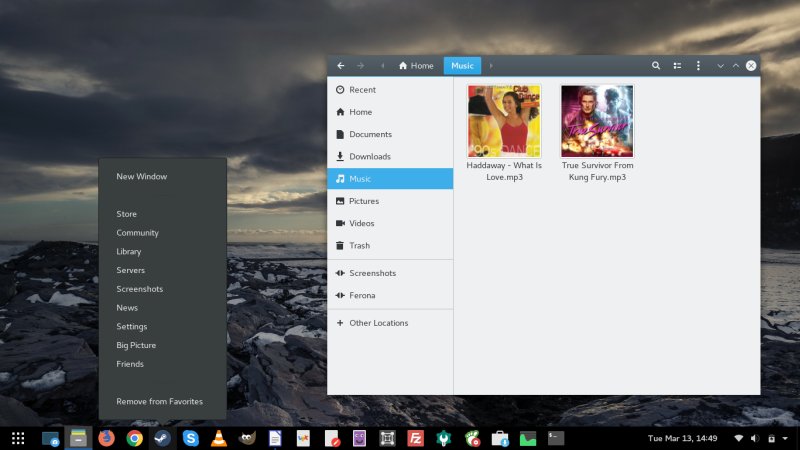Open the notepad with red pencil icon
Screen dimensions: 800x450
coord(332,438)
